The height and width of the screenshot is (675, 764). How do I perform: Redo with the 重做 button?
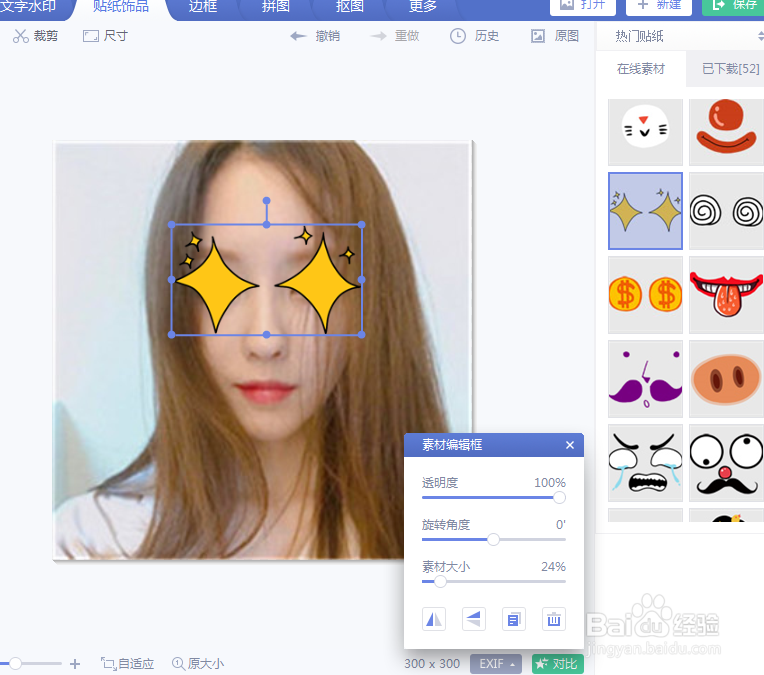pyautogui.click(x=395, y=36)
